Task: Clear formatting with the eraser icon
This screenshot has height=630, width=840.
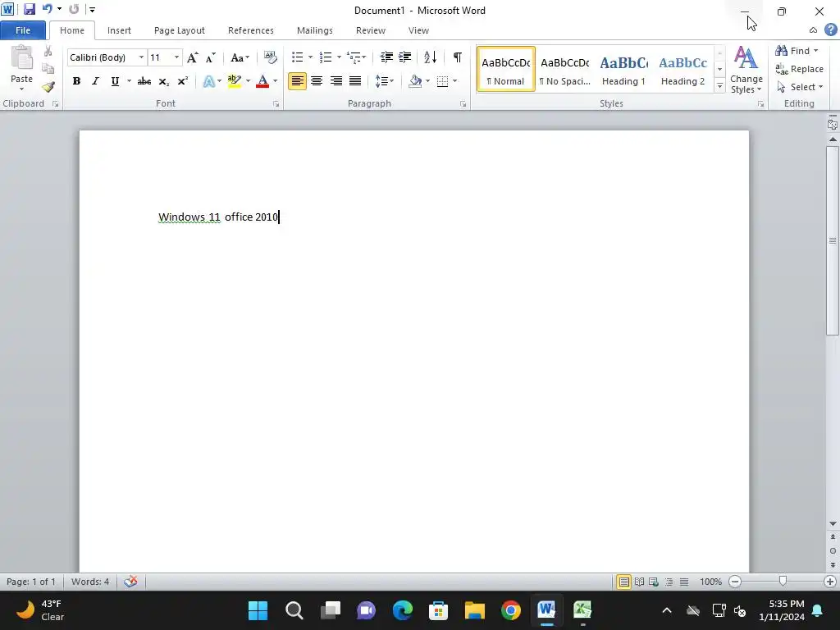Action: (x=271, y=57)
